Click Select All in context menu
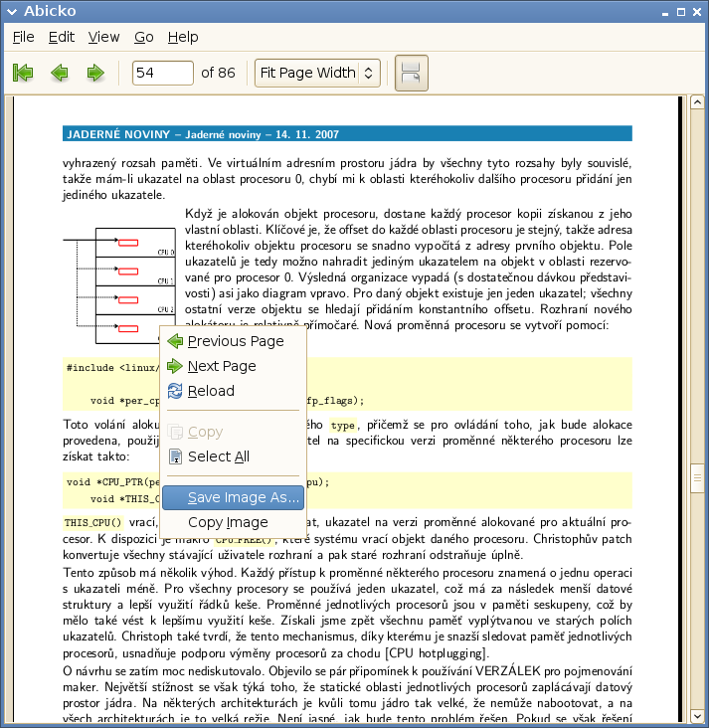709x728 pixels. coord(233,456)
